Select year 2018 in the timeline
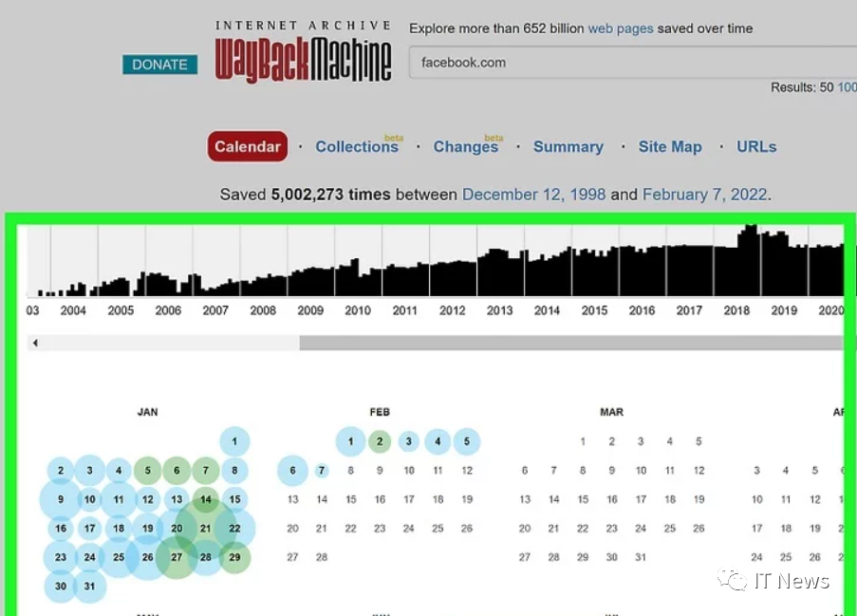 [x=736, y=310]
